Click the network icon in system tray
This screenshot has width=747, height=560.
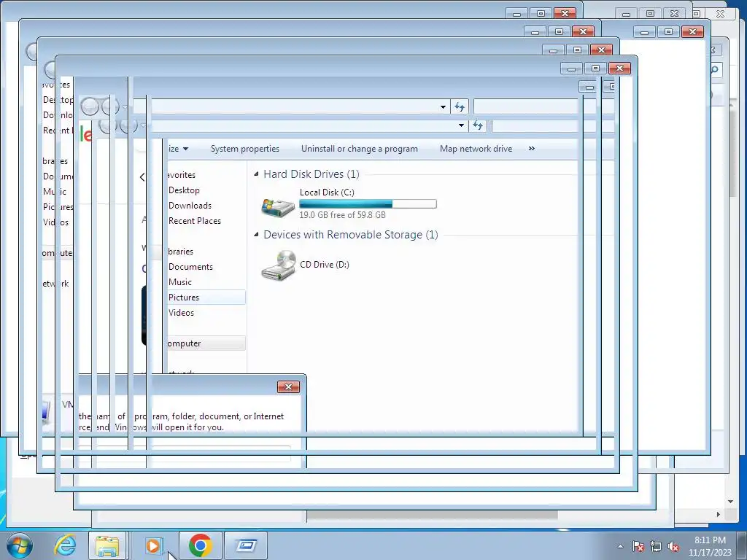point(656,546)
